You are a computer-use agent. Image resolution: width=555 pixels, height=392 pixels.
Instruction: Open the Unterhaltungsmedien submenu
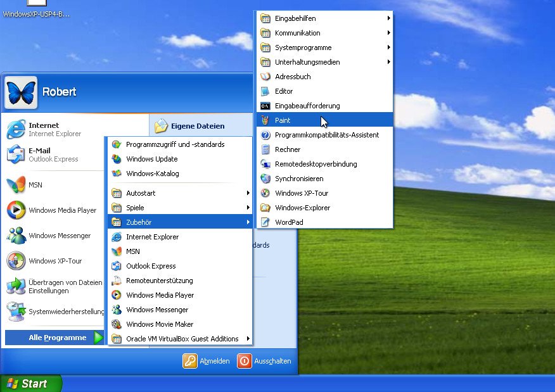coord(307,62)
